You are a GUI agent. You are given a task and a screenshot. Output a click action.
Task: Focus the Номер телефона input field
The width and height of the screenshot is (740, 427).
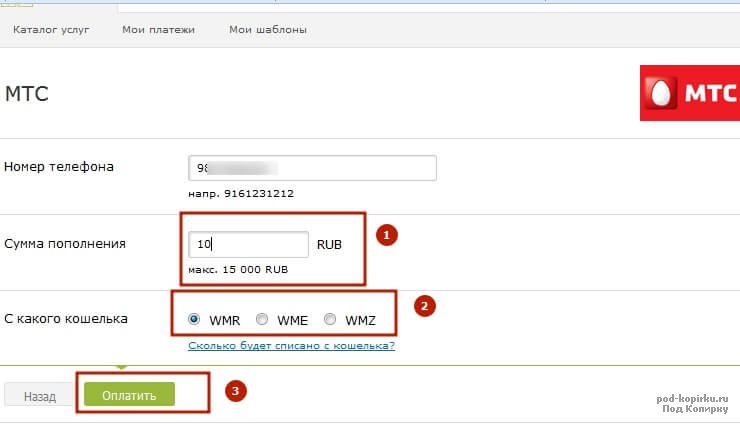(312, 168)
